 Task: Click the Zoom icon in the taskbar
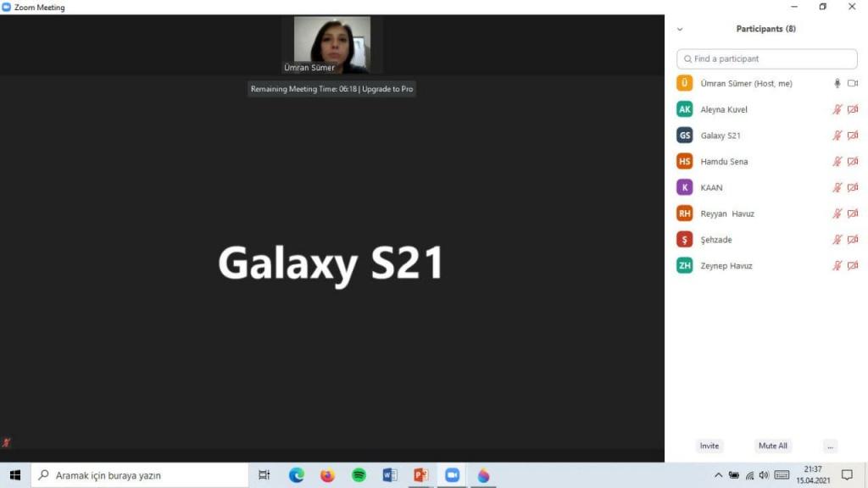pyautogui.click(x=452, y=475)
